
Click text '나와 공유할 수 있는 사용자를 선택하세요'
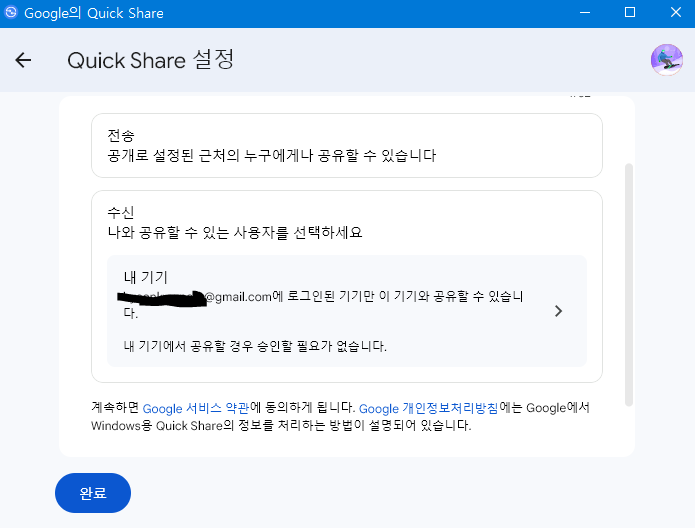235,232
